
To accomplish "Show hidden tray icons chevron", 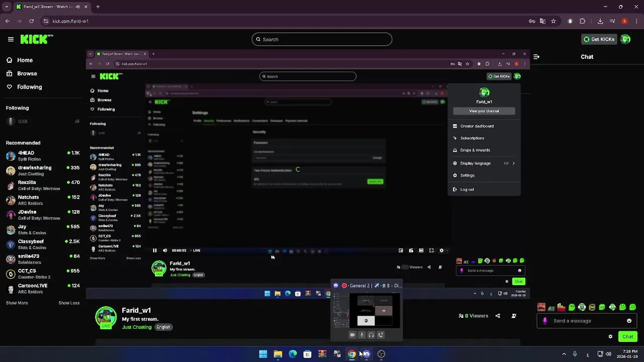I will [564, 354].
